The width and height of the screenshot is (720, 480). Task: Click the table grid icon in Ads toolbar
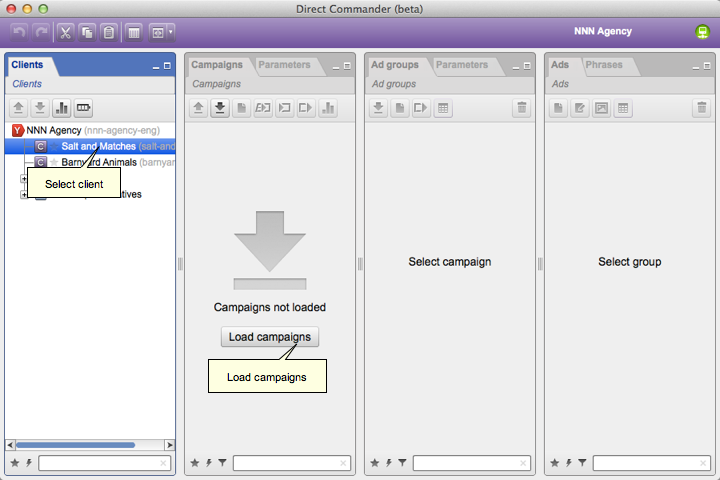click(623, 108)
